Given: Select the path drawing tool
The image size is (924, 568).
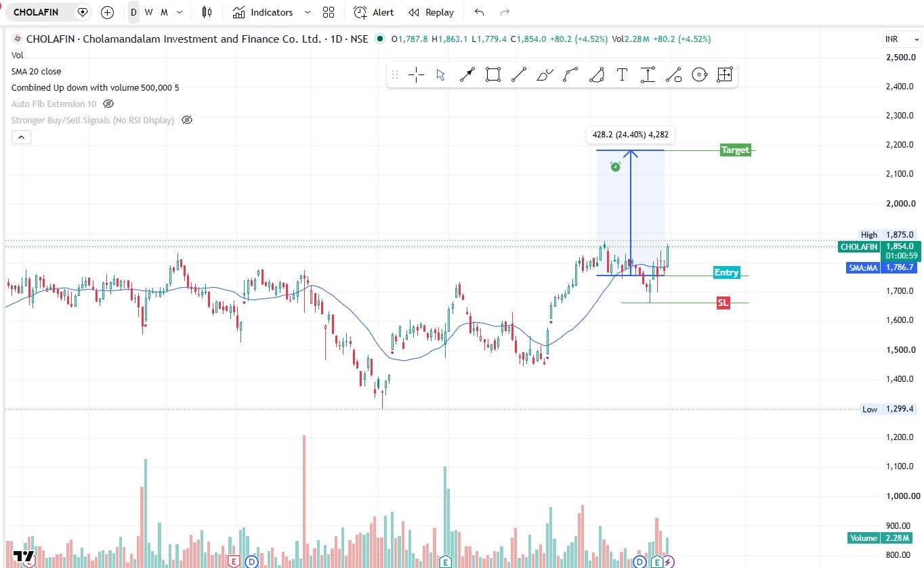Looking at the screenshot, I should tap(570, 74).
